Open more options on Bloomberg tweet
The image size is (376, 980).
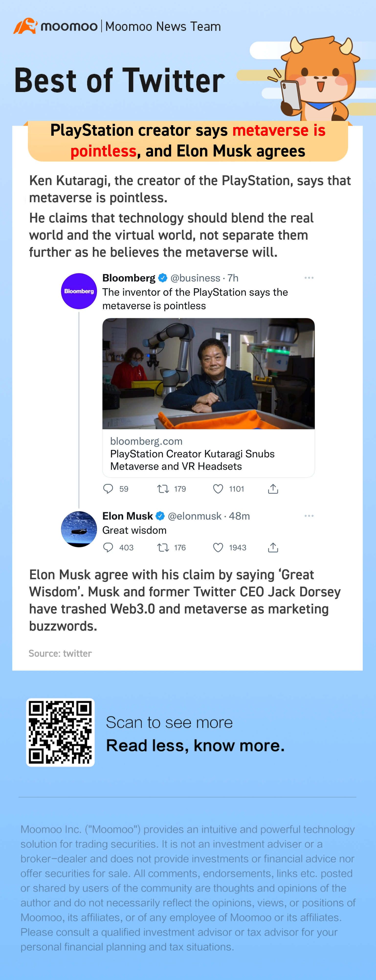click(x=309, y=278)
